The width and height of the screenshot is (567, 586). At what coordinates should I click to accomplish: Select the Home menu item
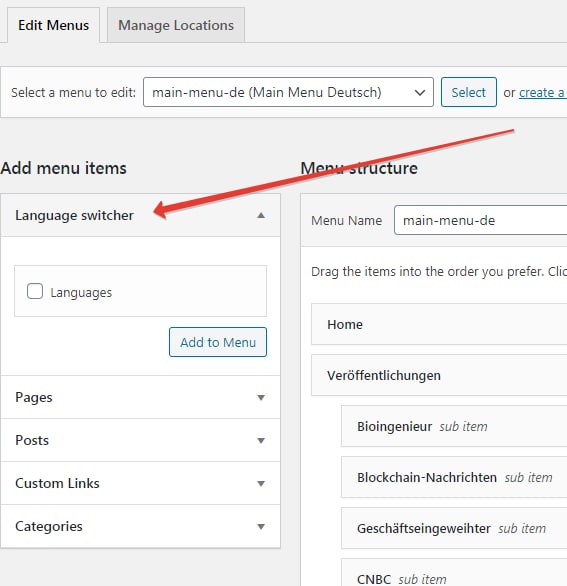click(x=439, y=324)
